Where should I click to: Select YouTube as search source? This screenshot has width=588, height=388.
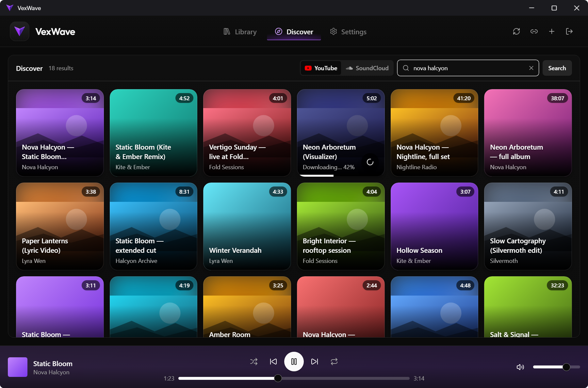coord(321,68)
